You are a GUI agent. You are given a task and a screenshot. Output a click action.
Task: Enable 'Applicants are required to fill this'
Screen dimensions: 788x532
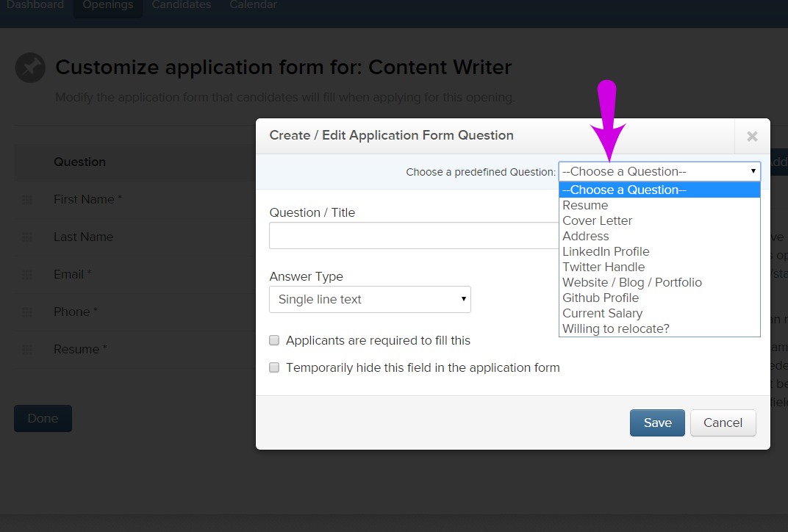[274, 341]
